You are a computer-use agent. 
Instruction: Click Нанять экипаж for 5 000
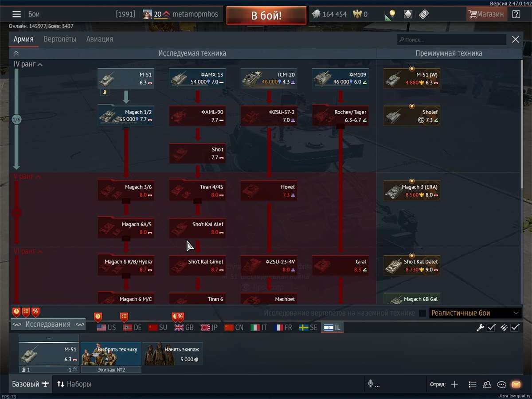(172, 354)
